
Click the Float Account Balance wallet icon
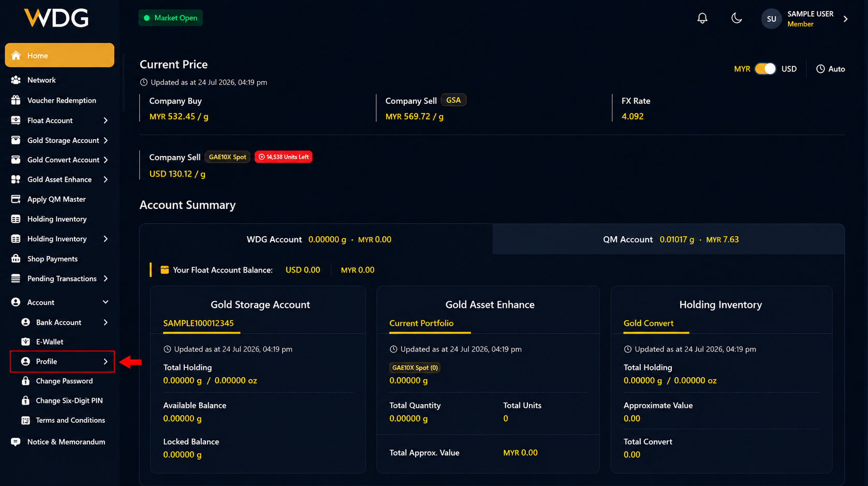165,270
